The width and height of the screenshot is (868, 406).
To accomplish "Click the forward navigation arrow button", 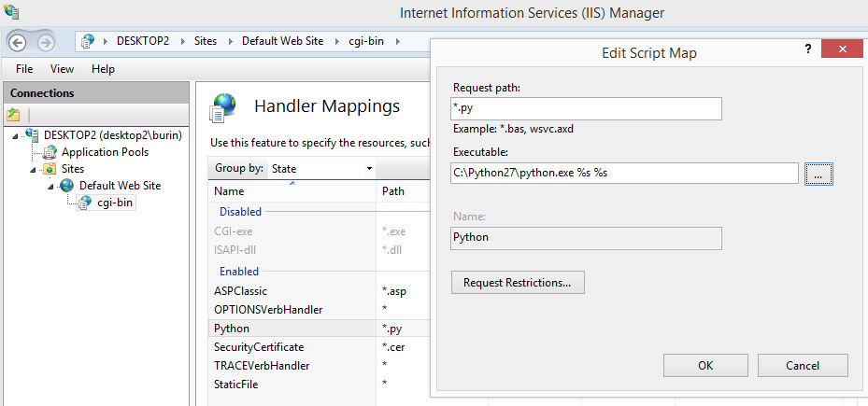I will (46, 42).
